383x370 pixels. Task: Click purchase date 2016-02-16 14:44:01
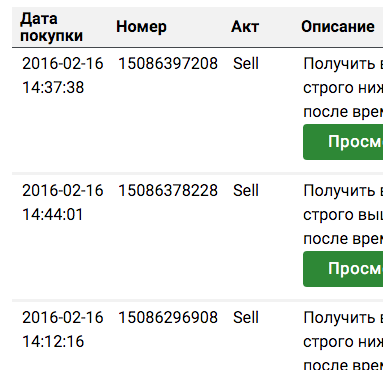tap(63, 203)
